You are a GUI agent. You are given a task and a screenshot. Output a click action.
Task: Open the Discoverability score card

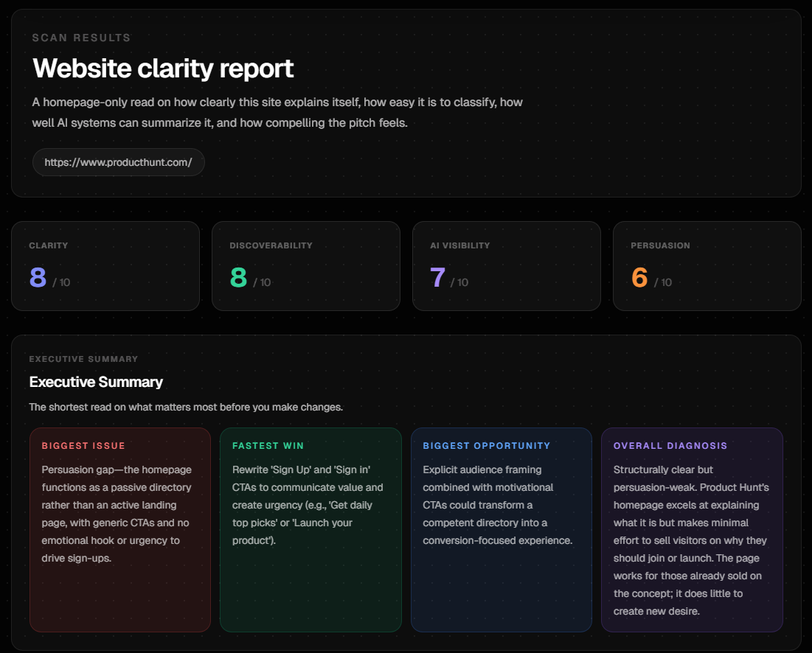(x=306, y=266)
